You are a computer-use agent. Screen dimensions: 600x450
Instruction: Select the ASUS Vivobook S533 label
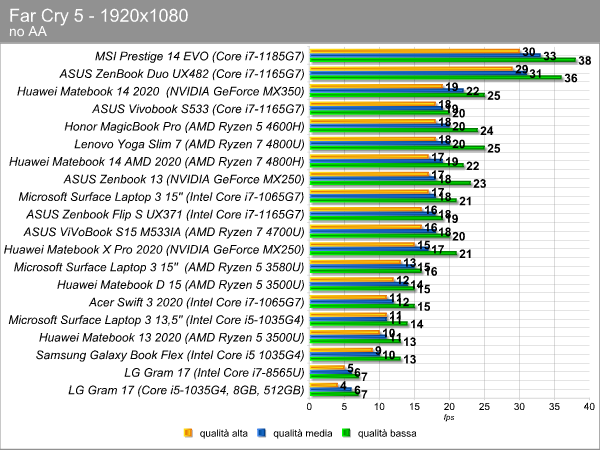click(198, 109)
